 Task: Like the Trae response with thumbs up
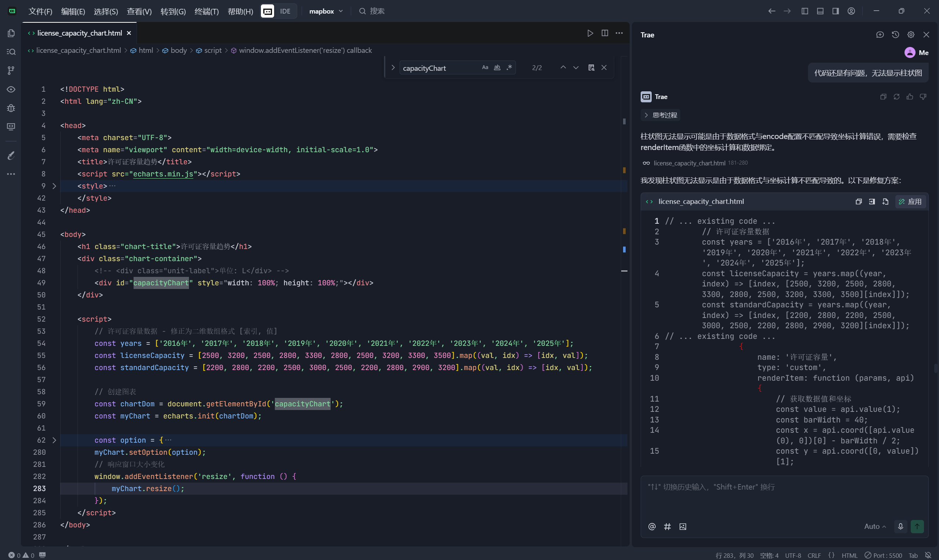point(910,96)
